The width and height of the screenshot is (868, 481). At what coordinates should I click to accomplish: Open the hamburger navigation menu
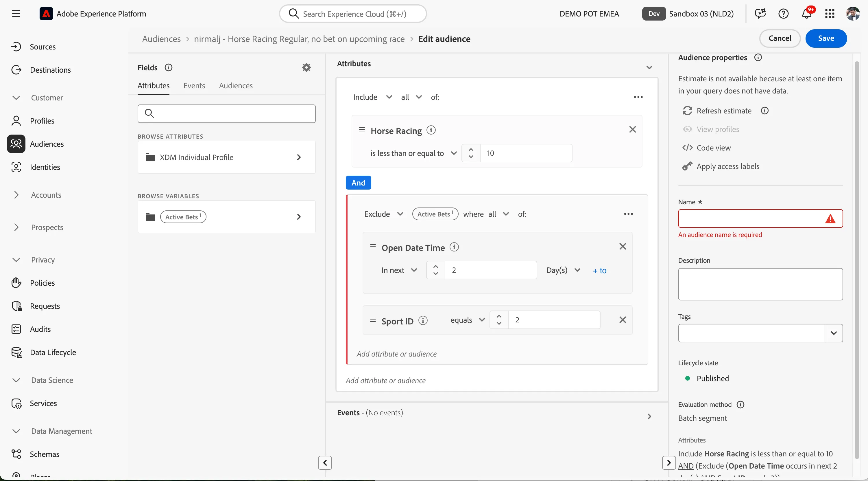tap(16, 14)
